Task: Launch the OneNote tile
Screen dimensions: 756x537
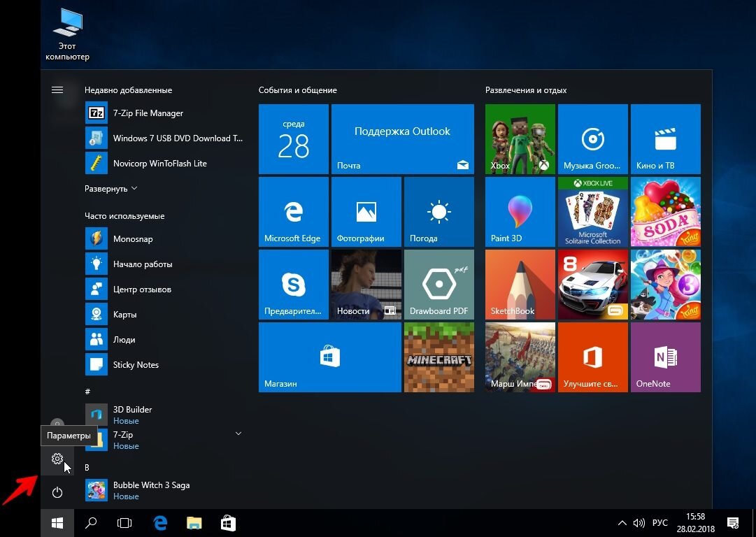Action: (666, 357)
